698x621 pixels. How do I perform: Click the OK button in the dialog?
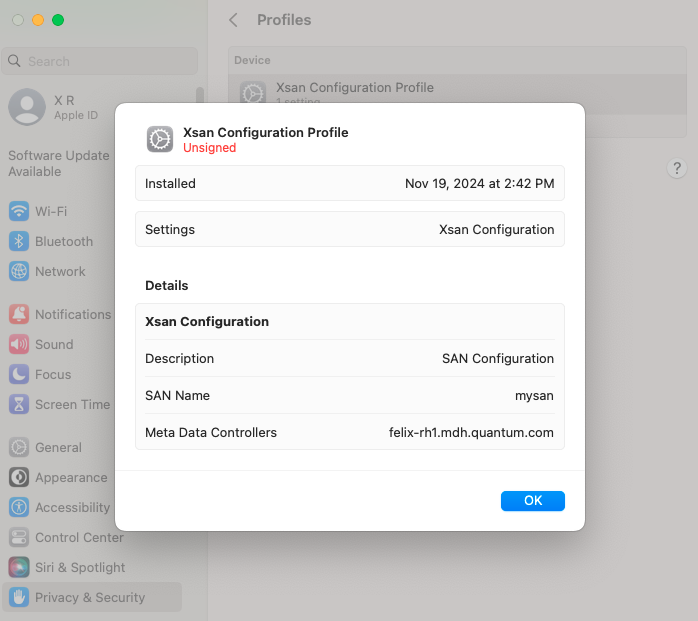click(x=532, y=501)
